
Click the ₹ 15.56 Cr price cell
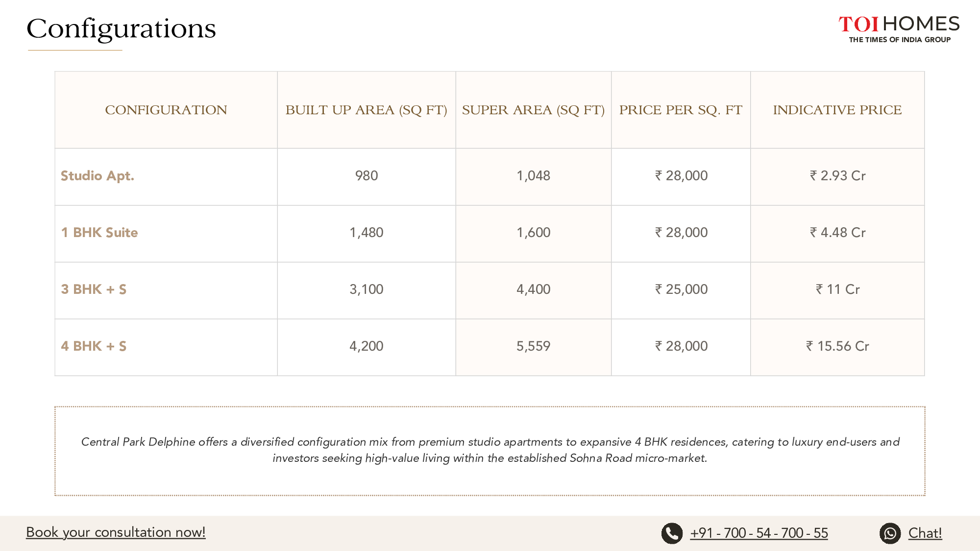[837, 346]
